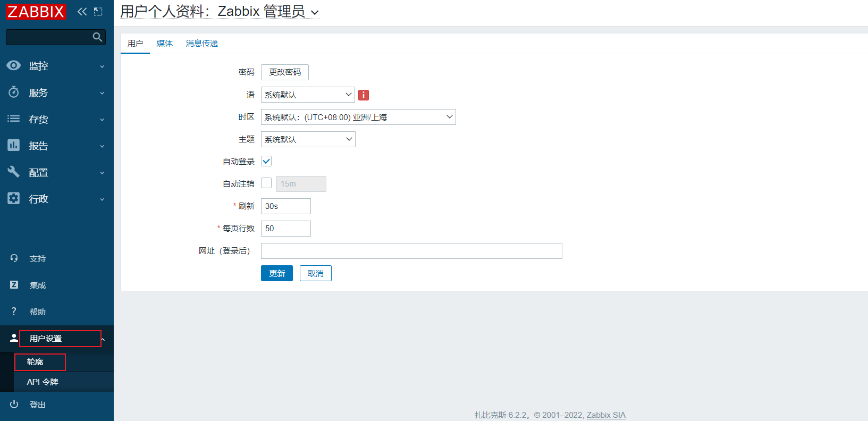The height and width of the screenshot is (421, 868).
Task: Click the wrench icon for 配置
Action: (14, 172)
